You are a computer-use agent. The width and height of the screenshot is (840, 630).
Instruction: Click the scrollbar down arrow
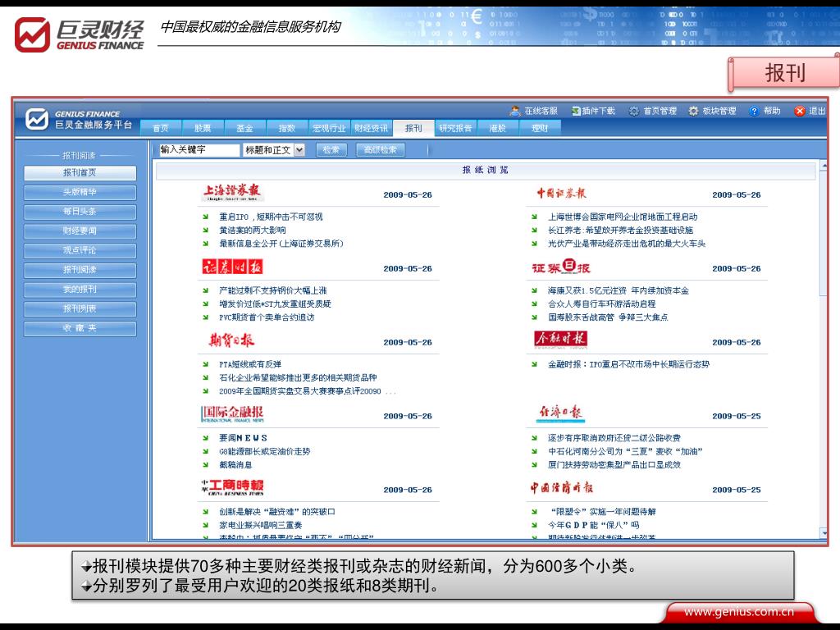[824, 533]
